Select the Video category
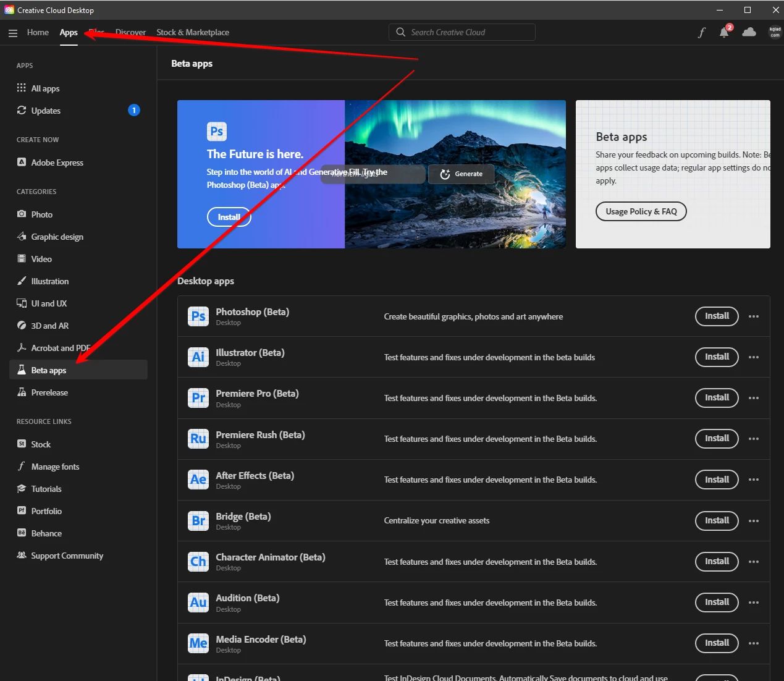 coord(78,259)
